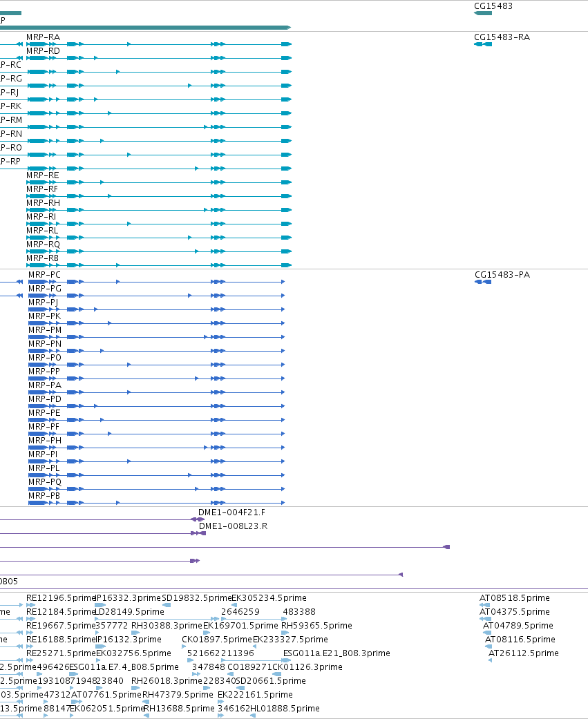Screen dimensions: 588x719
Task: Select the ESG011a.E21_B08.3prime EST label
Action: pyautogui.click(x=336, y=653)
